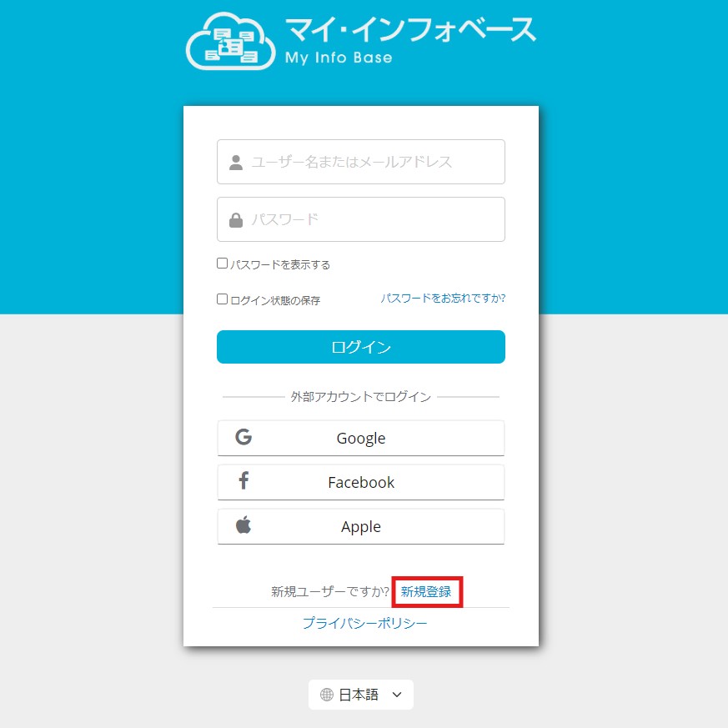Follow the 新規登録 registration link

click(426, 591)
